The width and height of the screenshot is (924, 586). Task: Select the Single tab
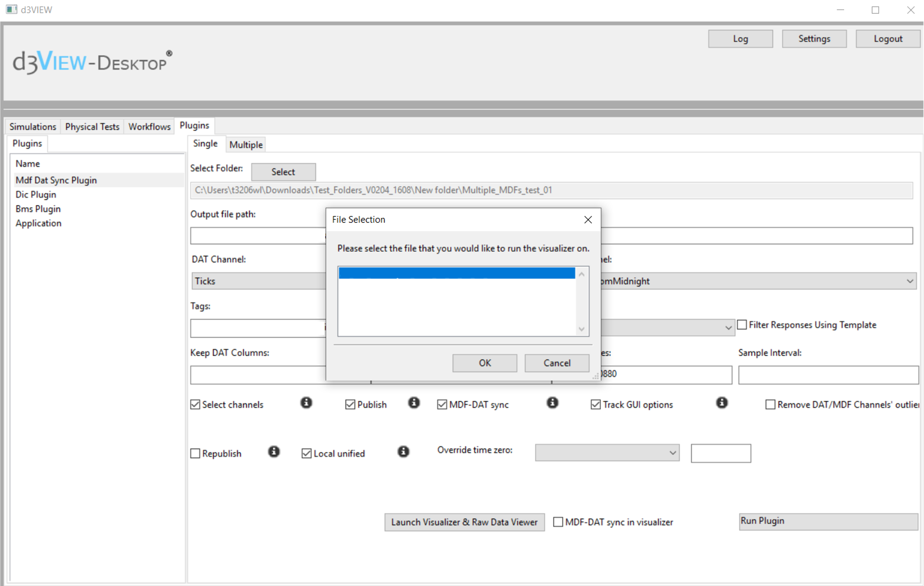coord(205,143)
